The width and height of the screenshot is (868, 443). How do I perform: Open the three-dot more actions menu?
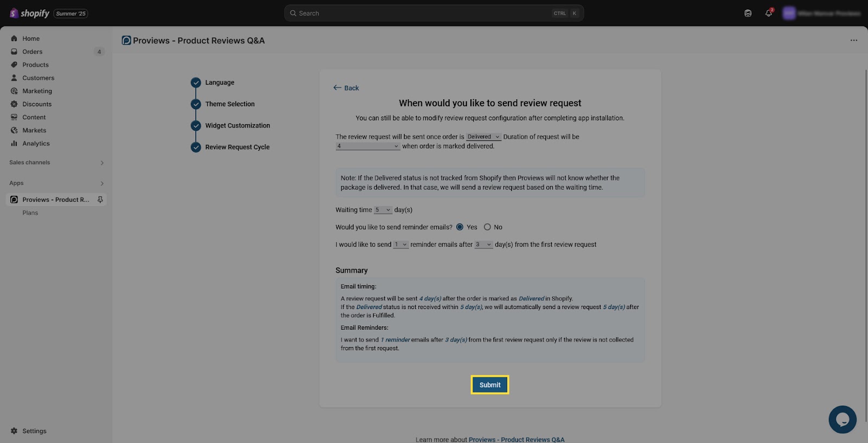854,41
